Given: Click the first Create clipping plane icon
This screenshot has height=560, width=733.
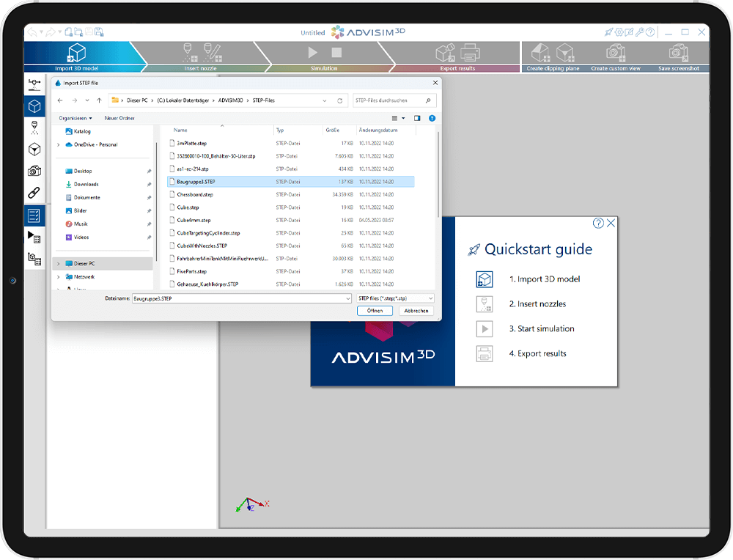Looking at the screenshot, I should [x=541, y=52].
